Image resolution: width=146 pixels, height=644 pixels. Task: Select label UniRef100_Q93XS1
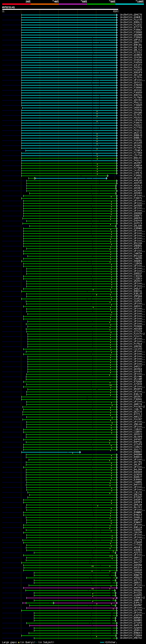tap(131, 83)
